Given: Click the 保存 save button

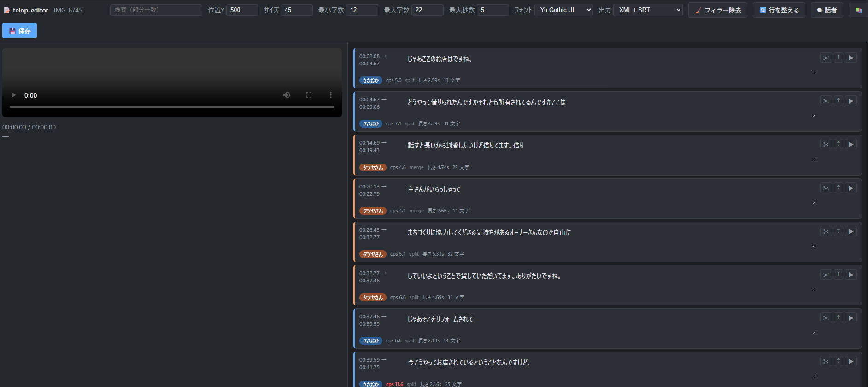Looking at the screenshot, I should [x=19, y=31].
